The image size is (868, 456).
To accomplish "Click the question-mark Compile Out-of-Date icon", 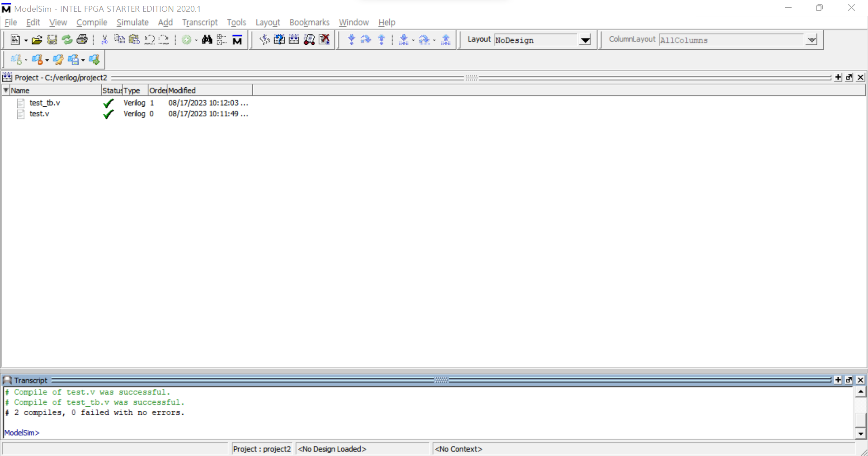I will tap(279, 40).
